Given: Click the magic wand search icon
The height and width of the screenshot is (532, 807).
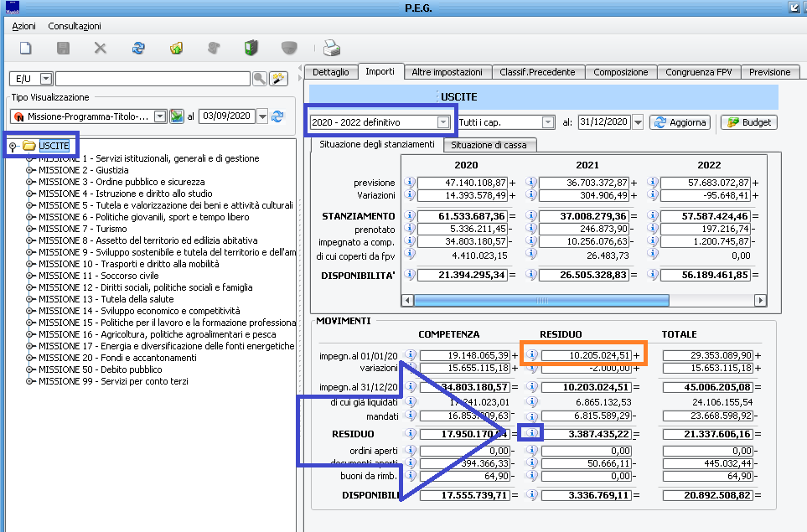Looking at the screenshot, I should (278, 78).
